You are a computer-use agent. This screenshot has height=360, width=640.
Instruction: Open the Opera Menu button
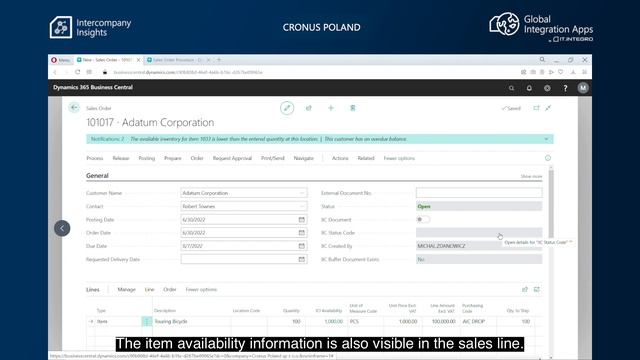point(60,60)
